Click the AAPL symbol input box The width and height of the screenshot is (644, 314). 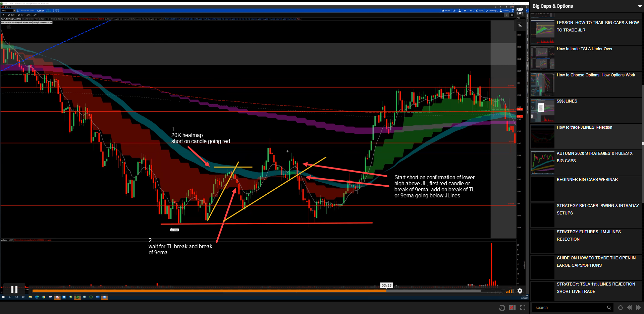(7, 11)
